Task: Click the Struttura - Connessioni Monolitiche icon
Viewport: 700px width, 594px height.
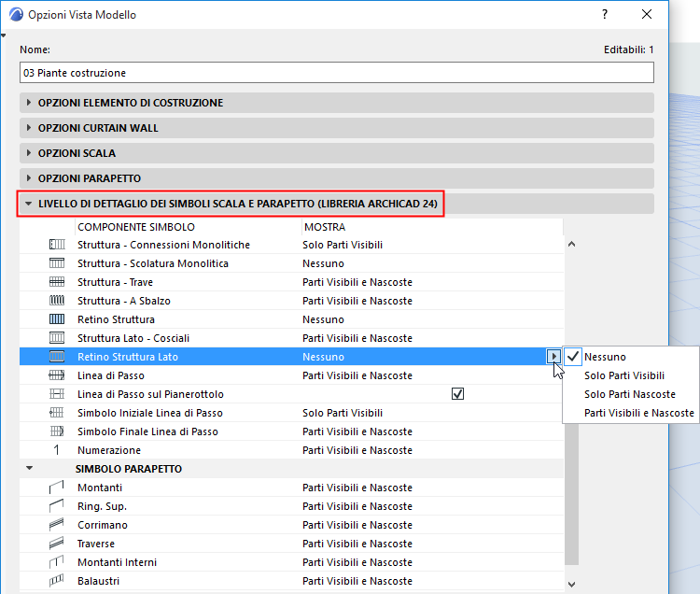Action: point(57,245)
